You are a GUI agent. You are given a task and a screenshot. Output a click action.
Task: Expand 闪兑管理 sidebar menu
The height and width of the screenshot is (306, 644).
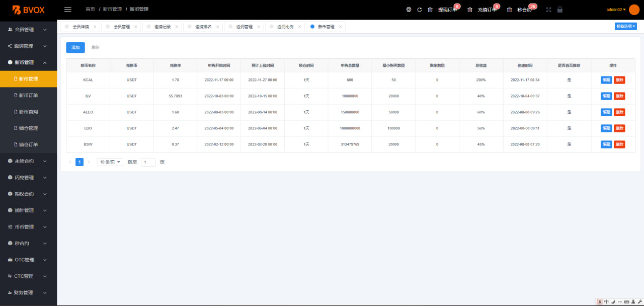[x=28, y=178]
